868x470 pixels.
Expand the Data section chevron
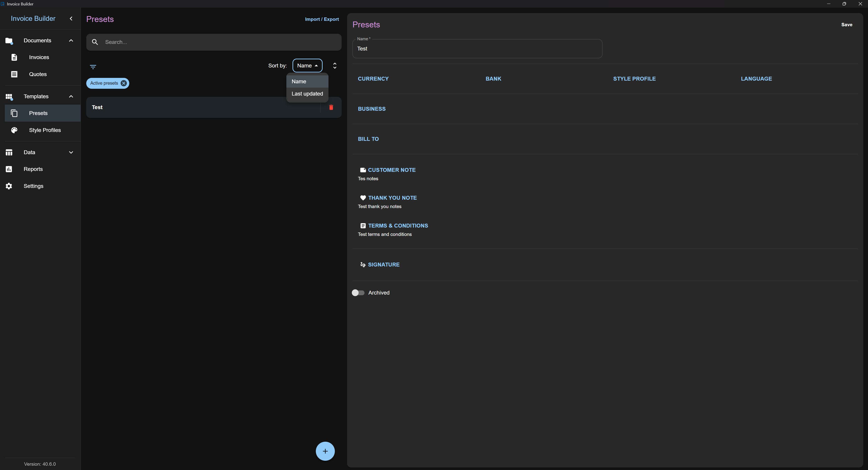click(71, 152)
